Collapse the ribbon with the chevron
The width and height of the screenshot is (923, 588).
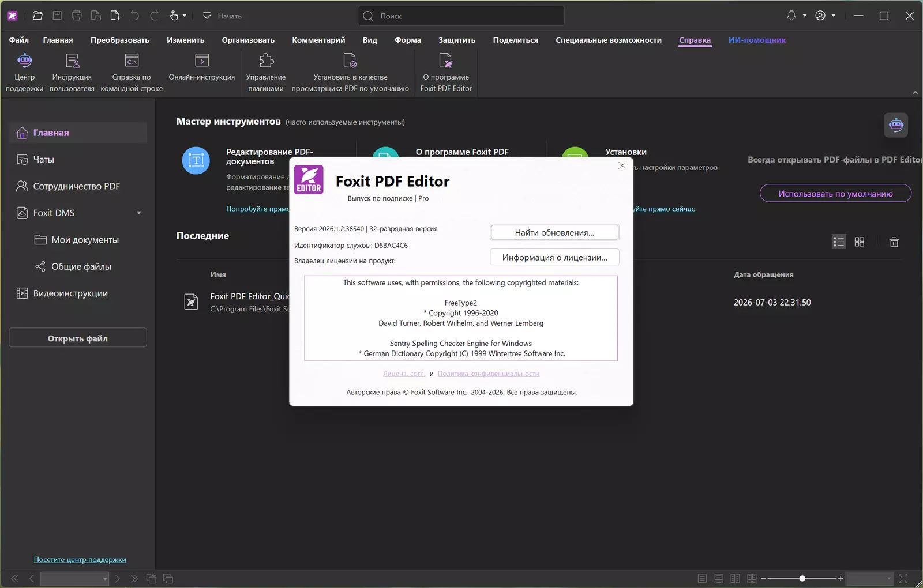coord(915,92)
